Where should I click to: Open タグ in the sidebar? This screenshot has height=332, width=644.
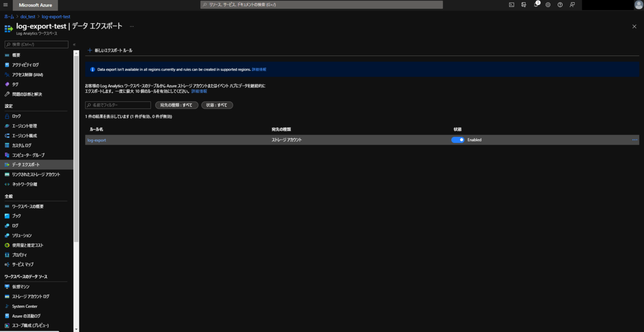[15, 84]
